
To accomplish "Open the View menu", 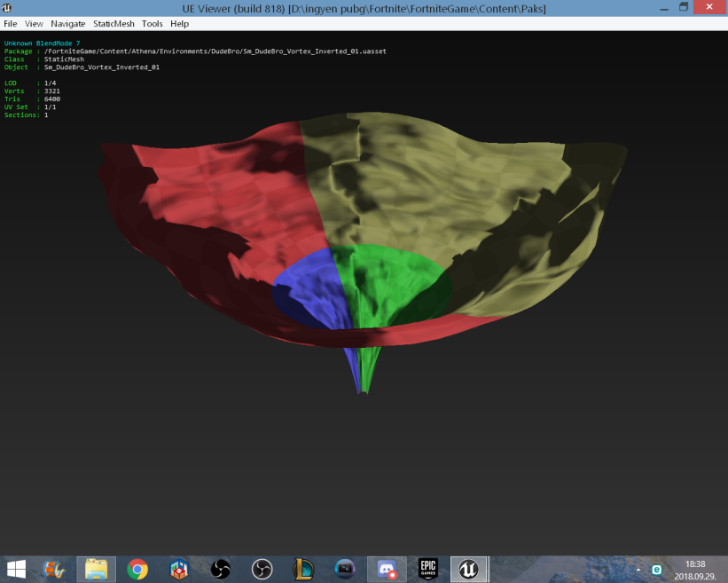I will [34, 23].
